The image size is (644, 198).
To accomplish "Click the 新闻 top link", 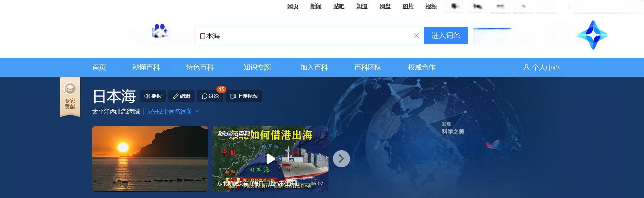I will pyautogui.click(x=316, y=6).
